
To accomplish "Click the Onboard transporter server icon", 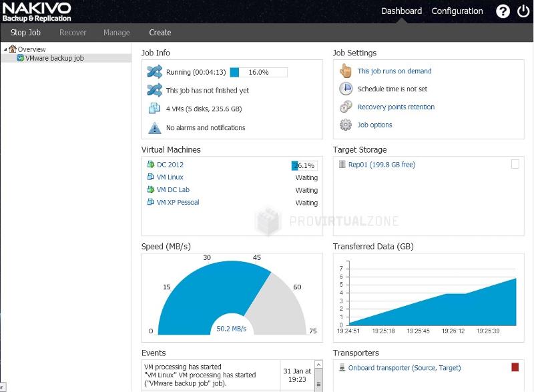I will pyautogui.click(x=342, y=367).
